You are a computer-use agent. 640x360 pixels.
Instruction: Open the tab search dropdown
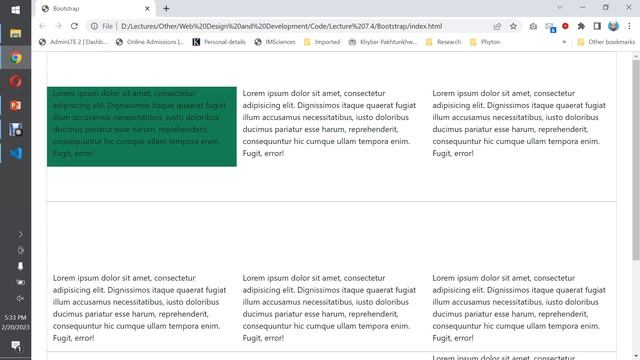[x=560, y=7]
